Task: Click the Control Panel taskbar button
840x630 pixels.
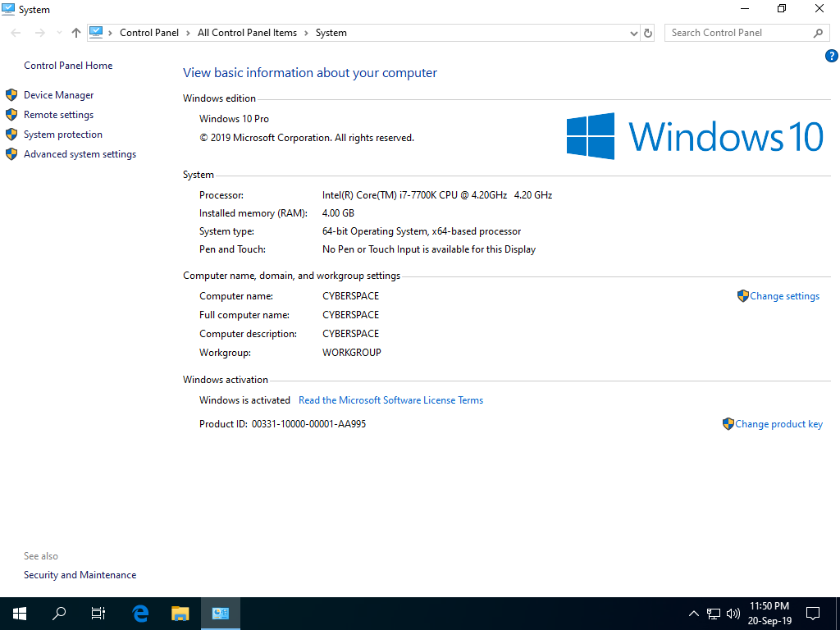Action: tap(220, 614)
